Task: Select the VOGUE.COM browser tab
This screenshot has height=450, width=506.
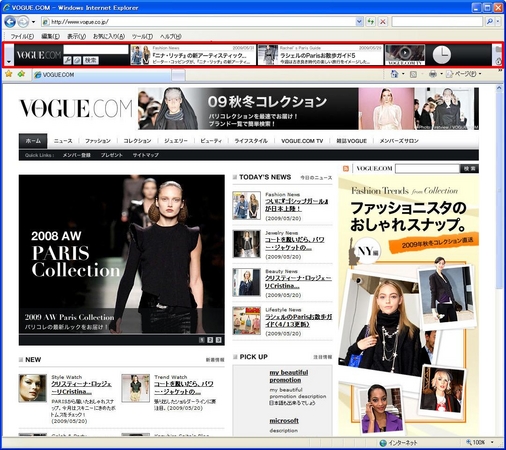Action: click(x=102, y=75)
